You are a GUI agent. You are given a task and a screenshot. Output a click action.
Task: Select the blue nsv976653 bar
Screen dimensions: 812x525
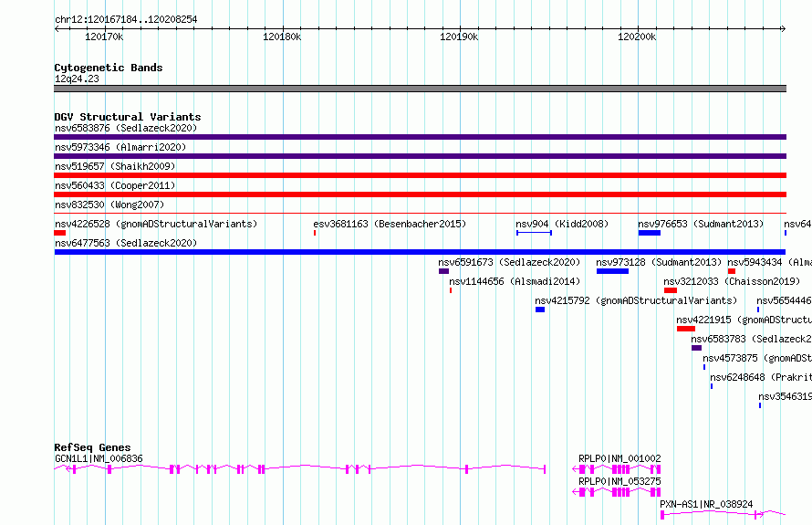coord(650,233)
